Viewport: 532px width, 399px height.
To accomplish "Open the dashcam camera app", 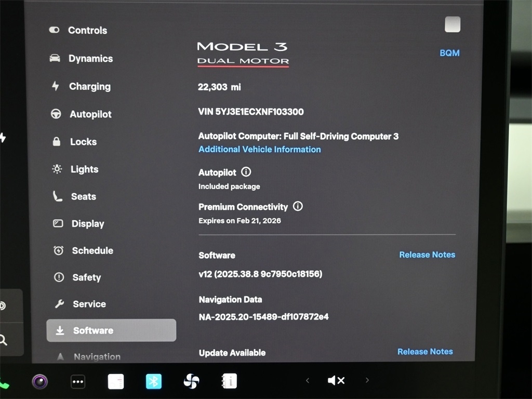I will click(40, 382).
